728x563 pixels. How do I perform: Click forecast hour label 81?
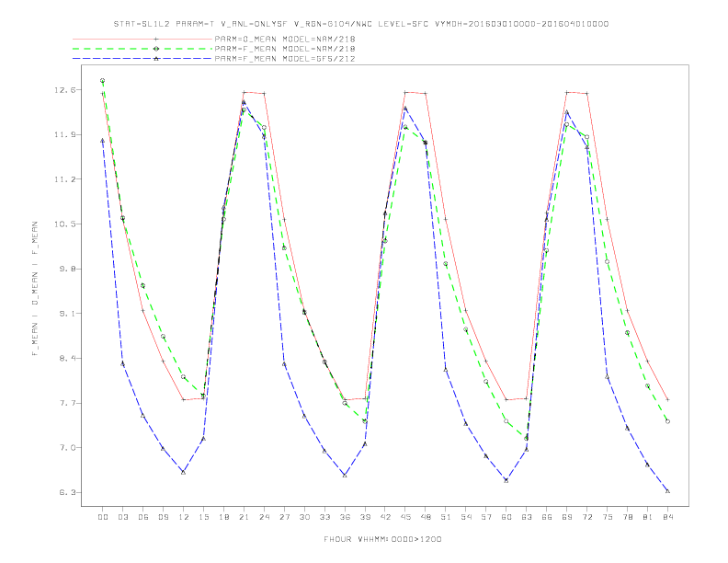point(648,517)
